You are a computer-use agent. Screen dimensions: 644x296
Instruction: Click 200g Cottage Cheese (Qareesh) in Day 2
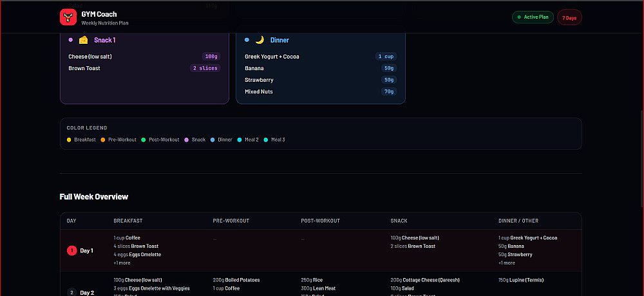click(x=425, y=280)
